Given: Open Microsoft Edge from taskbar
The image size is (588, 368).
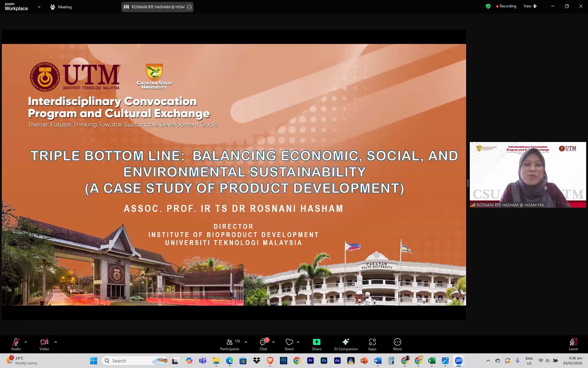Looking at the screenshot, I should [230, 361].
